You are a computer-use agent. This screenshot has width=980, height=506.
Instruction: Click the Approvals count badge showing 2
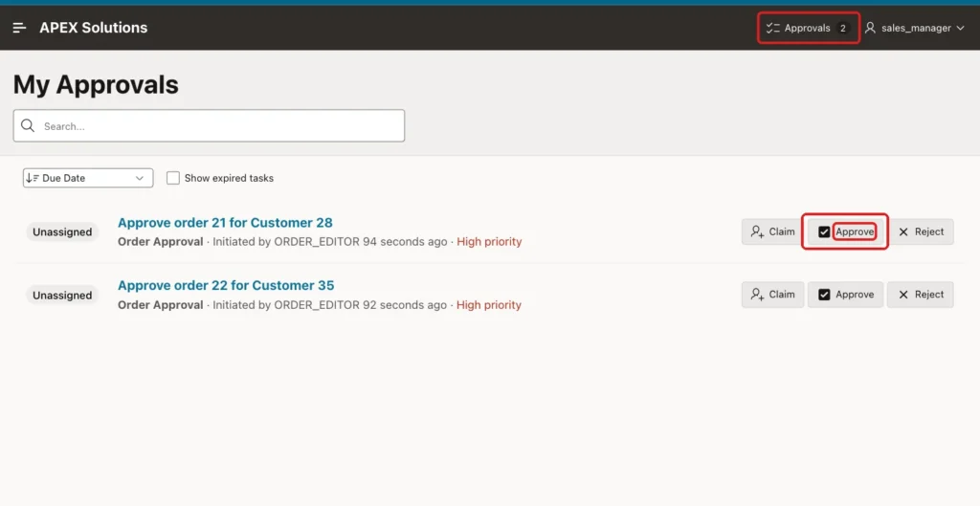tap(842, 28)
